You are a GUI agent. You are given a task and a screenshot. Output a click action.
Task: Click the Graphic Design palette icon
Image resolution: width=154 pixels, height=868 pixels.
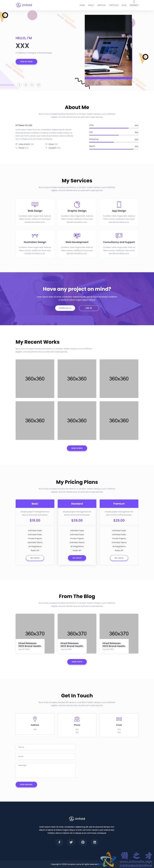(x=77, y=204)
